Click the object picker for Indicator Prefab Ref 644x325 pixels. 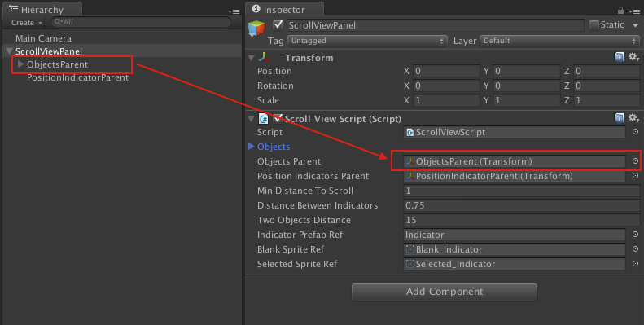pos(635,235)
